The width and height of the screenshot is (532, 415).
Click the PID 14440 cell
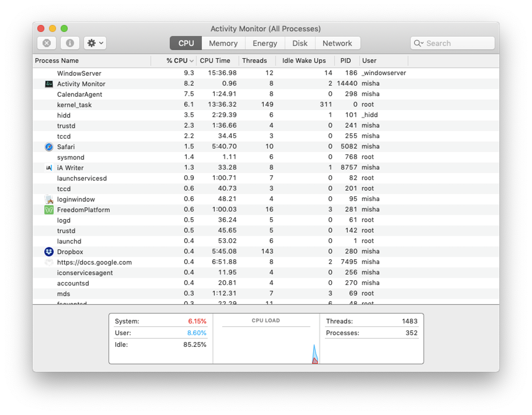pyautogui.click(x=347, y=83)
